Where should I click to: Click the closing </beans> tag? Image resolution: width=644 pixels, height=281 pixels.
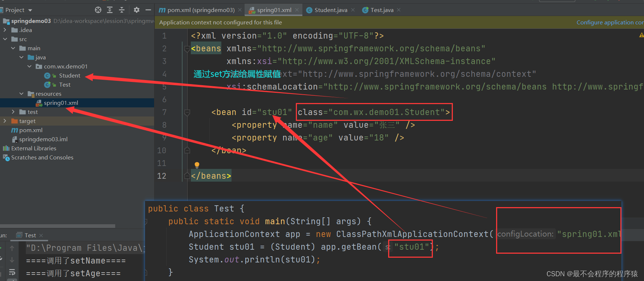click(211, 176)
